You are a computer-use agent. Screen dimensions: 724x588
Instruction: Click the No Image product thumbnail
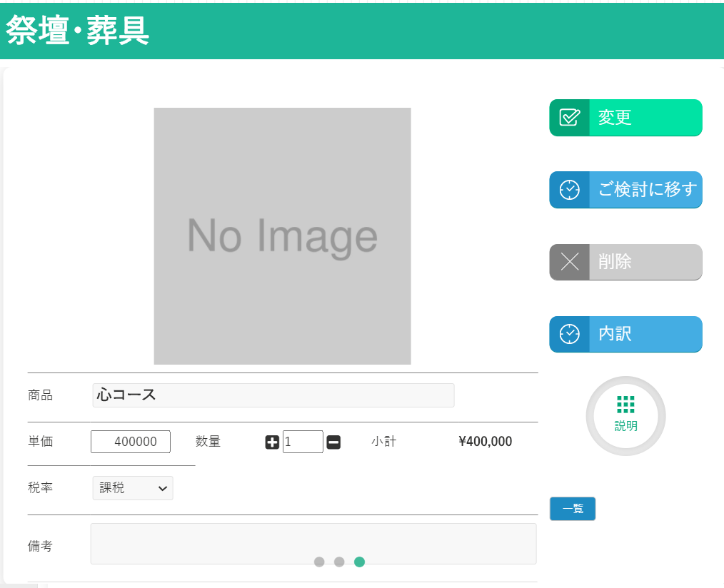click(x=282, y=235)
